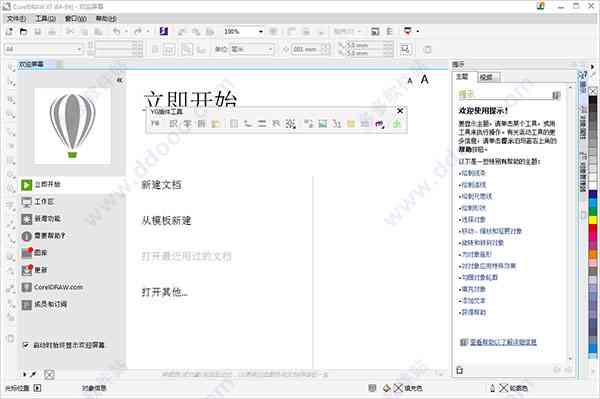Click the Open folder icon in the toolbar
This screenshot has height=399, width=600.
click(x=24, y=31)
